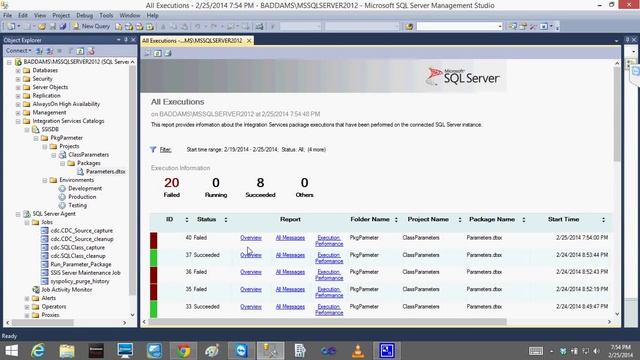Select the SSIS Server Maintenance Job
The height and width of the screenshot is (360, 640).
coord(85,273)
